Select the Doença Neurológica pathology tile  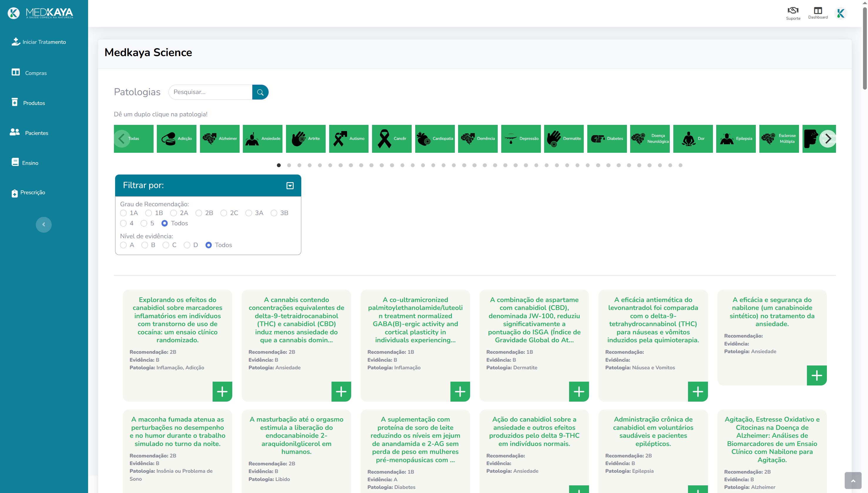click(x=650, y=139)
